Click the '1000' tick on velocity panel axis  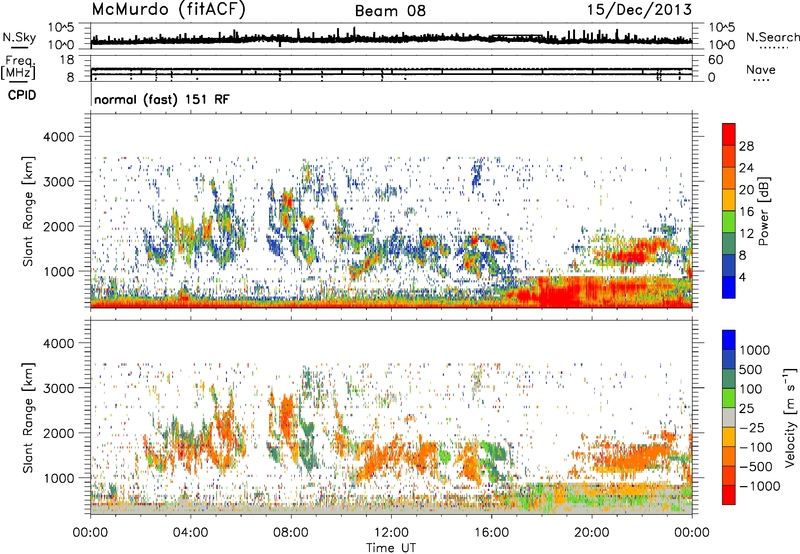(x=58, y=478)
